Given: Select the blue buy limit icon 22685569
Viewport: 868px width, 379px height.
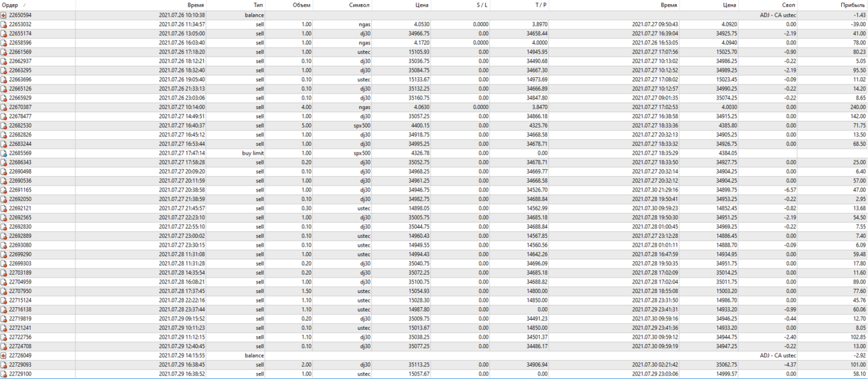Looking at the screenshot, I should [3, 153].
